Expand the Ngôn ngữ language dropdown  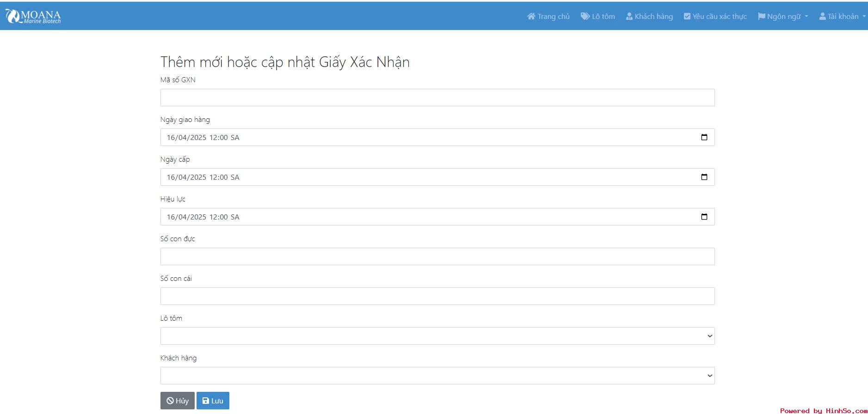tap(783, 16)
